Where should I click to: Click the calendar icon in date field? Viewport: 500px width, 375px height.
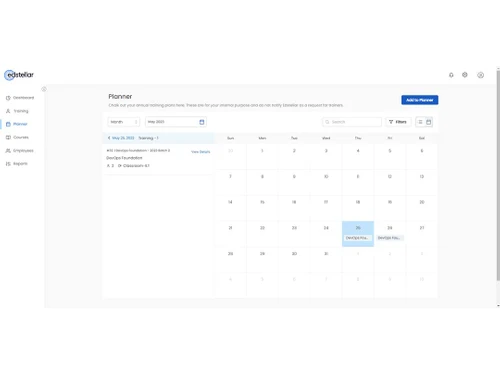[x=202, y=122]
